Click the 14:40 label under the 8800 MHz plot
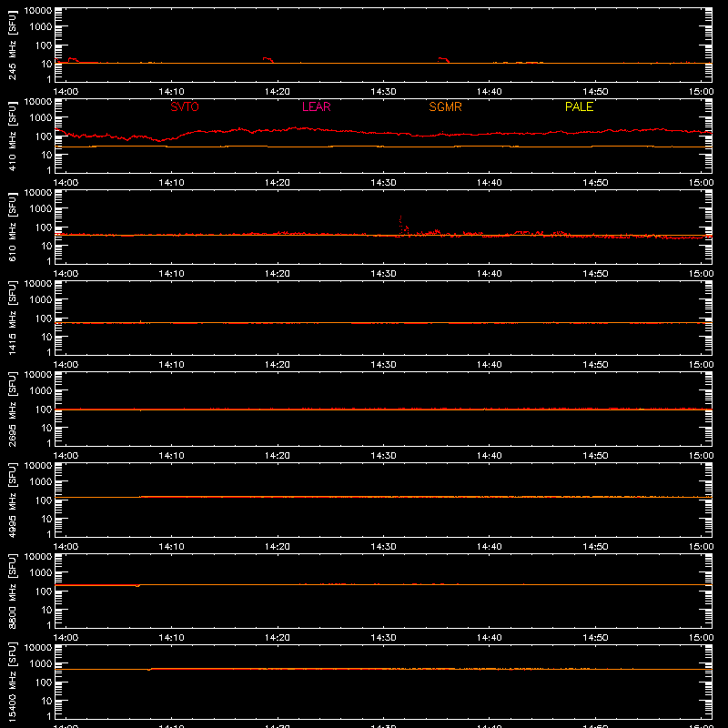 tap(490, 638)
